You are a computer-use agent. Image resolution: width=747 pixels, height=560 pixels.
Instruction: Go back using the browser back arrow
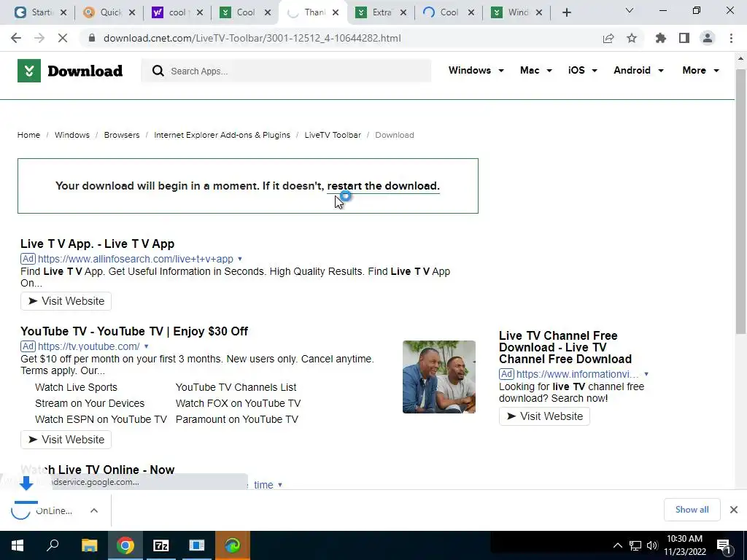pyautogui.click(x=16, y=38)
